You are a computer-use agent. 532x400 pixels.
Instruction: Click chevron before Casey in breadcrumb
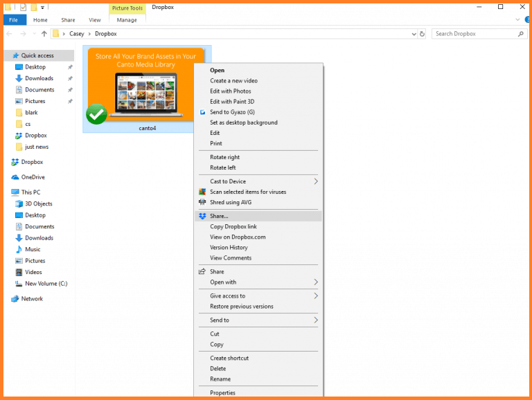coord(64,34)
